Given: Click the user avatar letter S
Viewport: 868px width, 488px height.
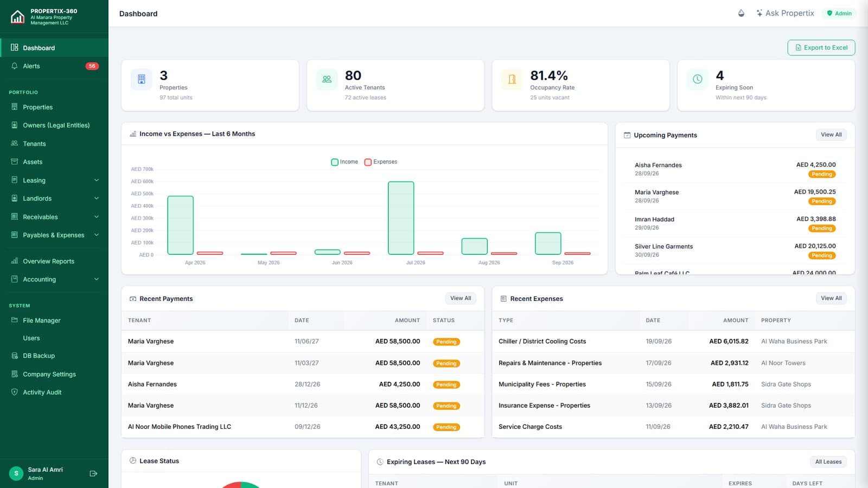Looking at the screenshot, I should [16, 473].
